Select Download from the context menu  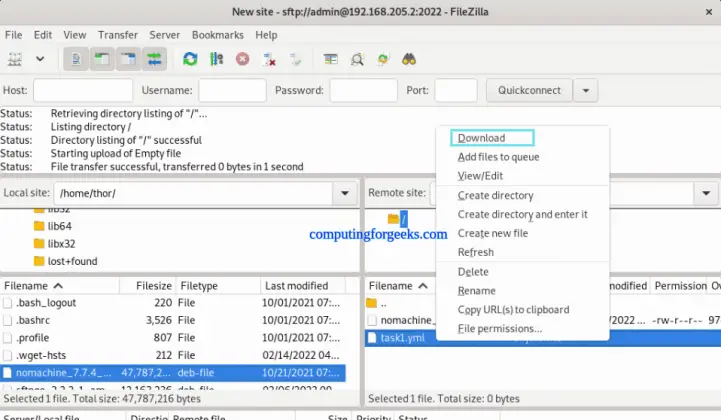[x=481, y=138]
